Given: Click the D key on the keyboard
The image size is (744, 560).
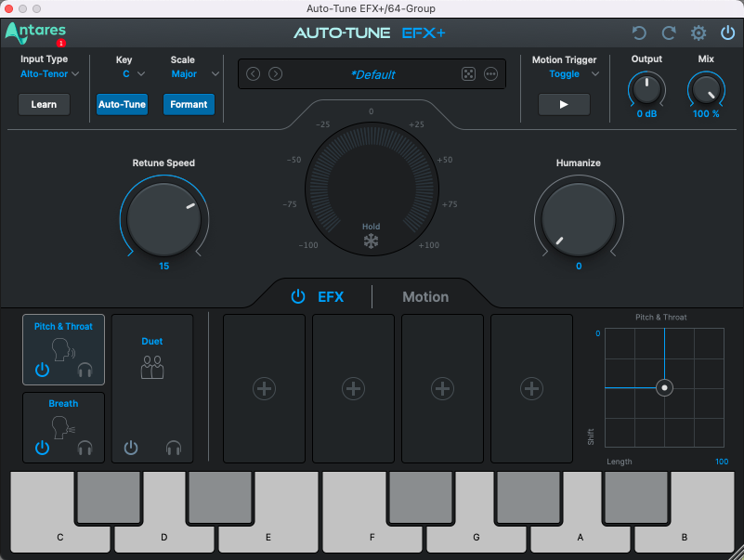Looking at the screenshot, I should 164,537.
